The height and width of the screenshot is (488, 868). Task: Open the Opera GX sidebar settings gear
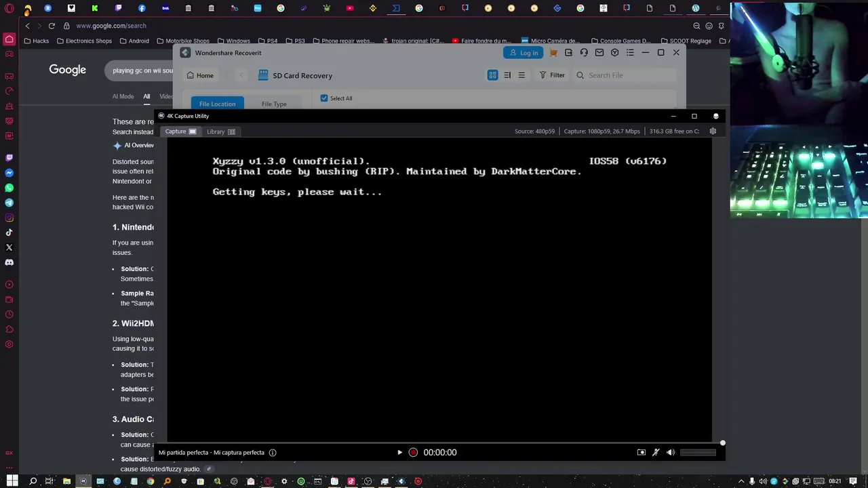pos(9,344)
